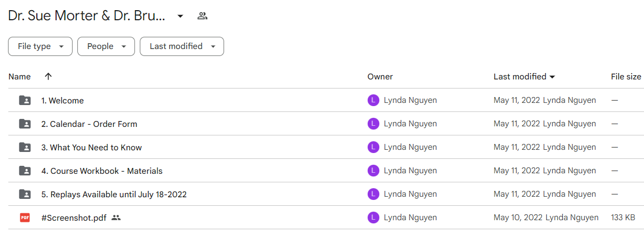
Task: Click folder icon next to 3. What You Need to Know
Action: pyautogui.click(x=25, y=147)
